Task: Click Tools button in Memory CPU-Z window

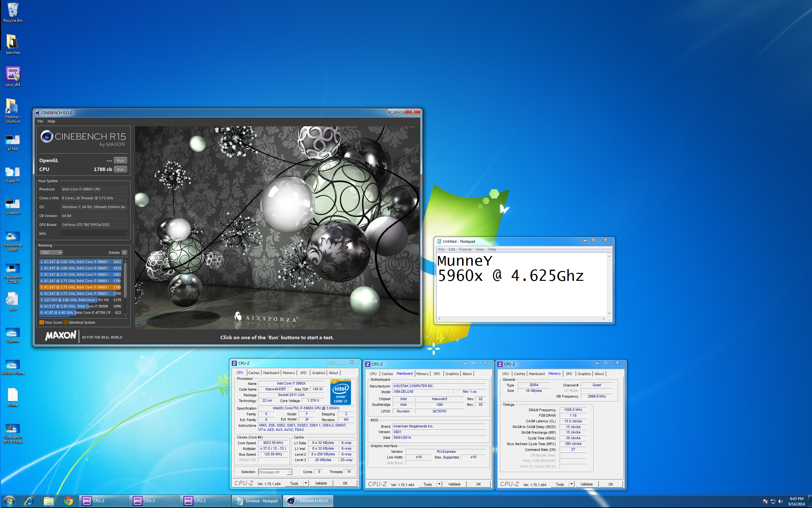Action: pyautogui.click(x=560, y=484)
